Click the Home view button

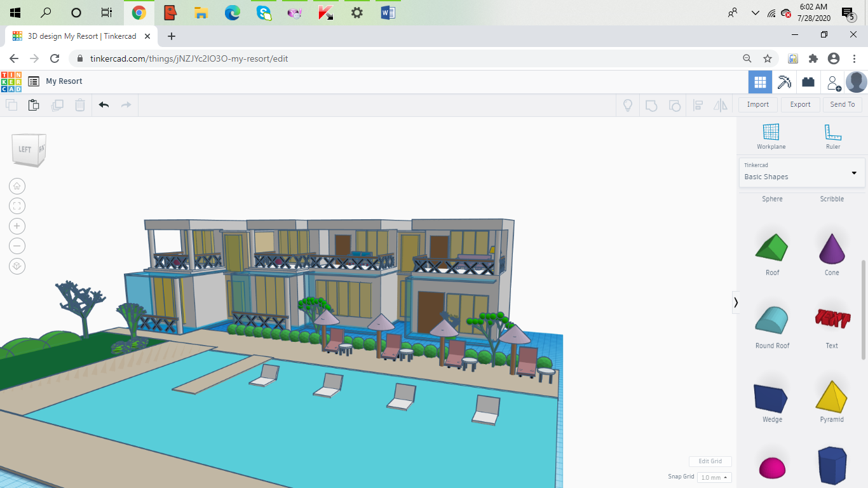[17, 186]
